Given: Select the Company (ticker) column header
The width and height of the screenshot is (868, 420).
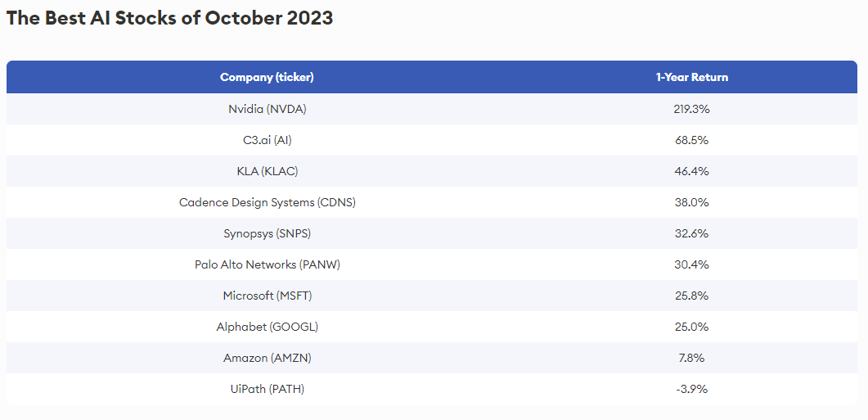Looking at the screenshot, I should [267, 77].
